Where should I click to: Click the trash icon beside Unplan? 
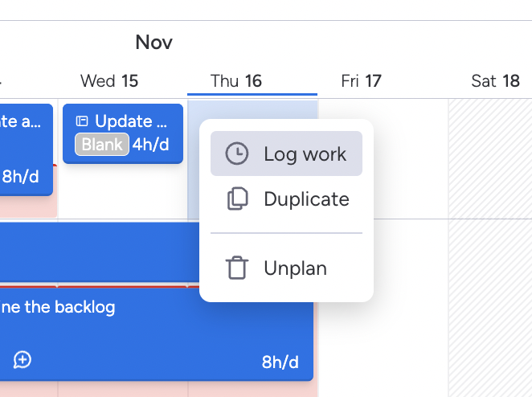[236, 268]
